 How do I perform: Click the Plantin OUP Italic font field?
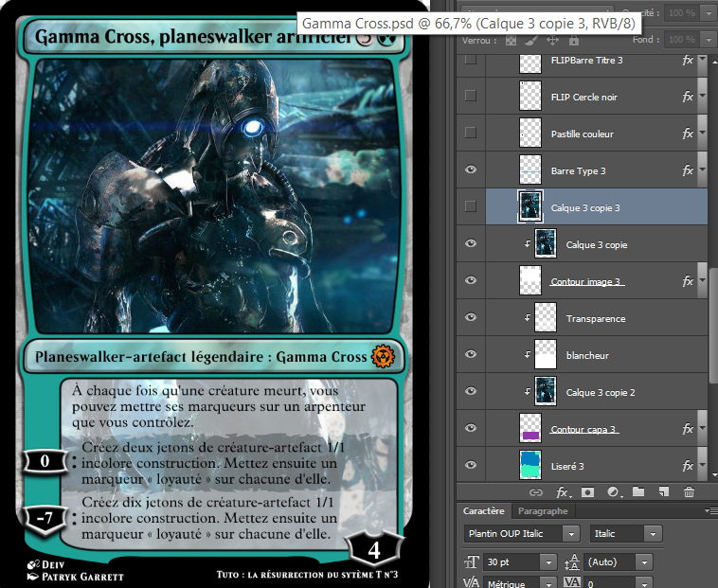pos(513,534)
